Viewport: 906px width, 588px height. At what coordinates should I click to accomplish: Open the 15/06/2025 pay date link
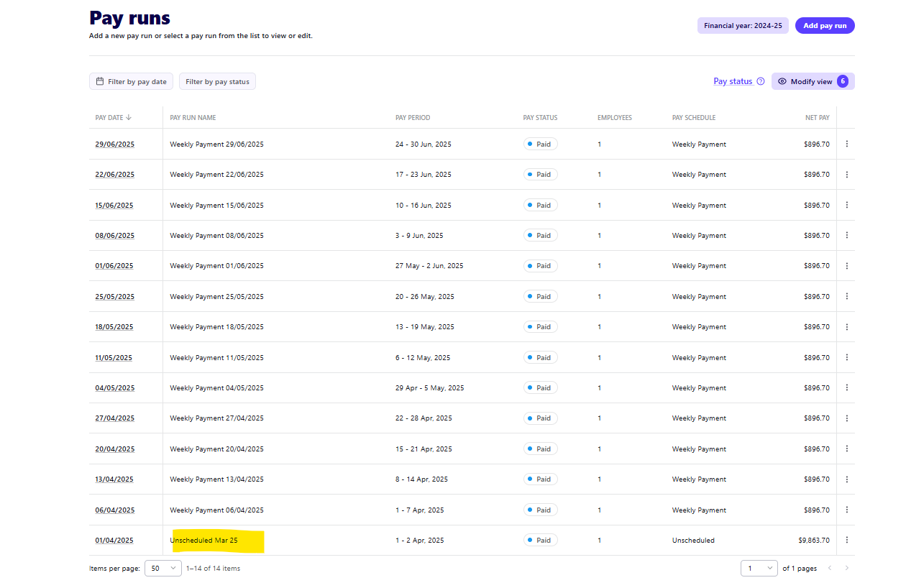click(114, 205)
